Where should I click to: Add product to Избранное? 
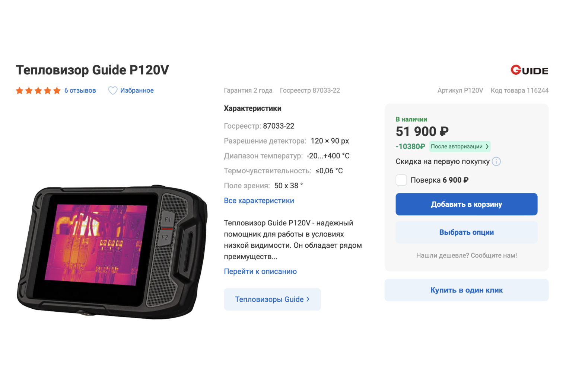(131, 90)
